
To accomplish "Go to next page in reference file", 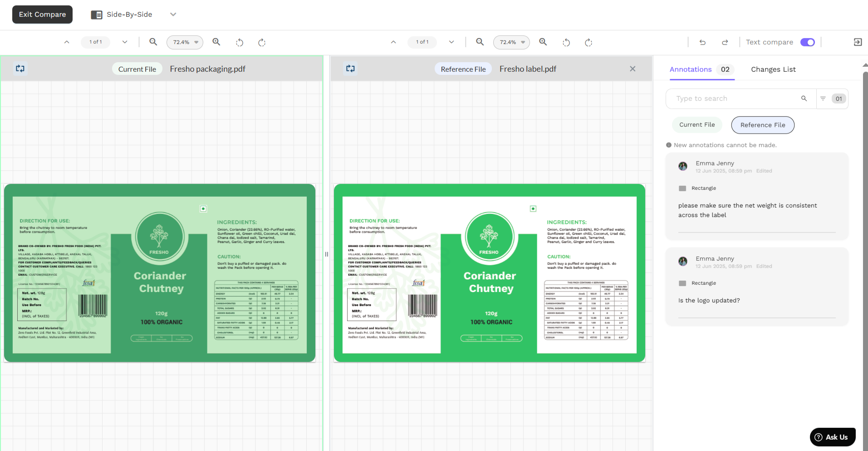I will (x=451, y=42).
